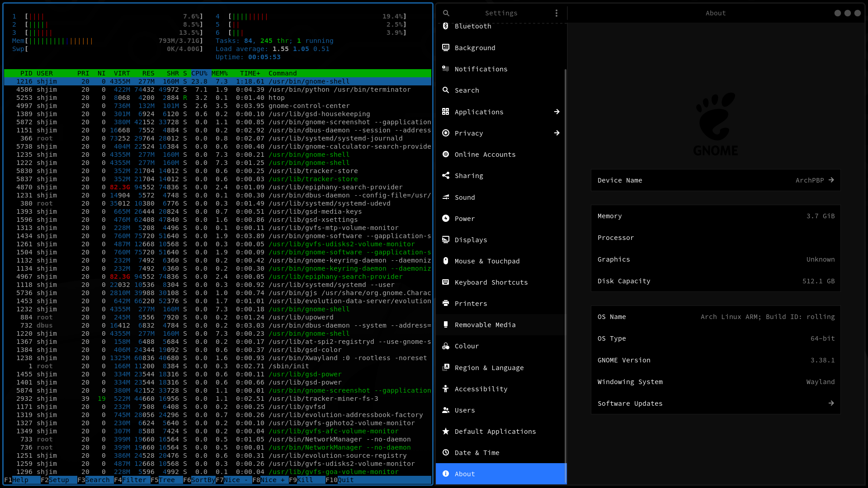Click F3 Search in htop footer
868x488 pixels.
pyautogui.click(x=95, y=480)
